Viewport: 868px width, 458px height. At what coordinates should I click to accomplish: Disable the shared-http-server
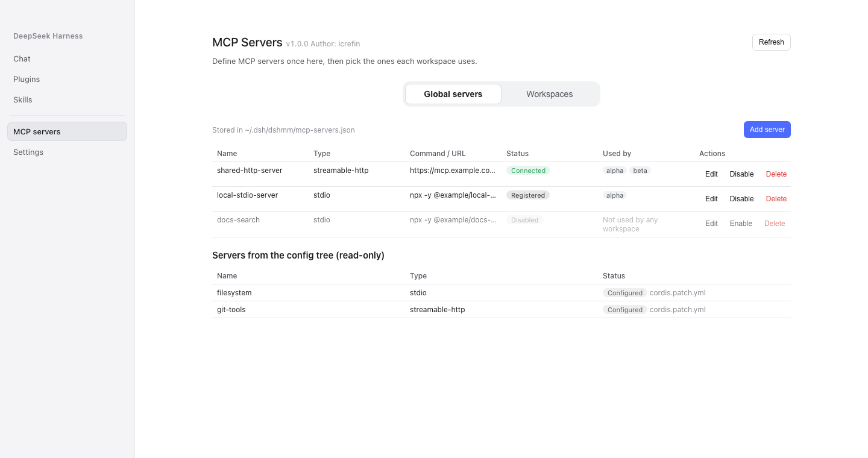pyautogui.click(x=742, y=174)
